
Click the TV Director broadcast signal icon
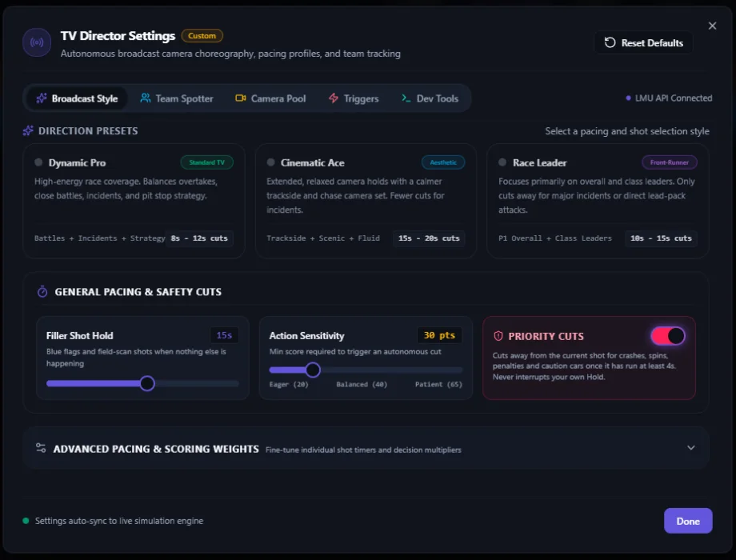[x=37, y=42]
